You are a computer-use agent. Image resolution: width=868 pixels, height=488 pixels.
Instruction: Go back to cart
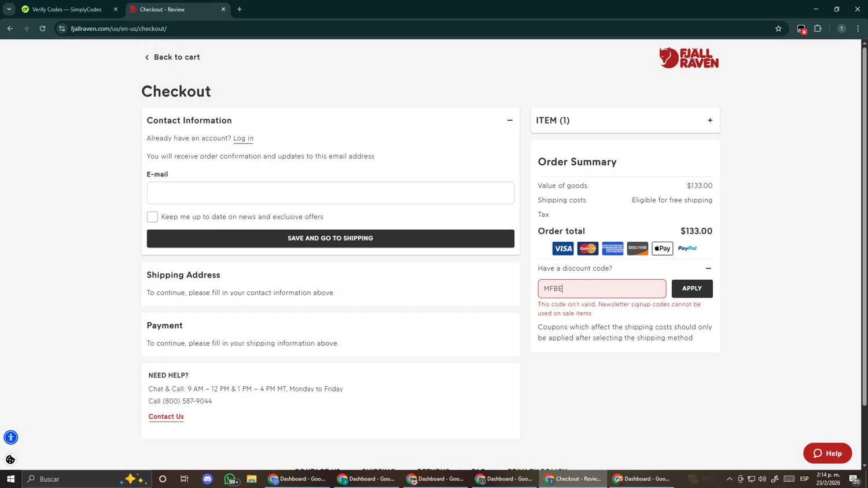(x=172, y=57)
